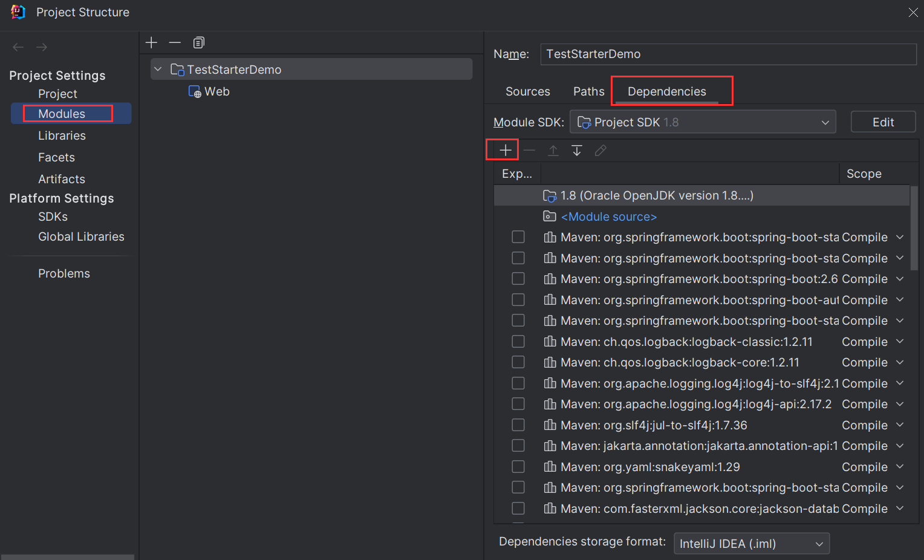Remove selected dependency

point(530,150)
